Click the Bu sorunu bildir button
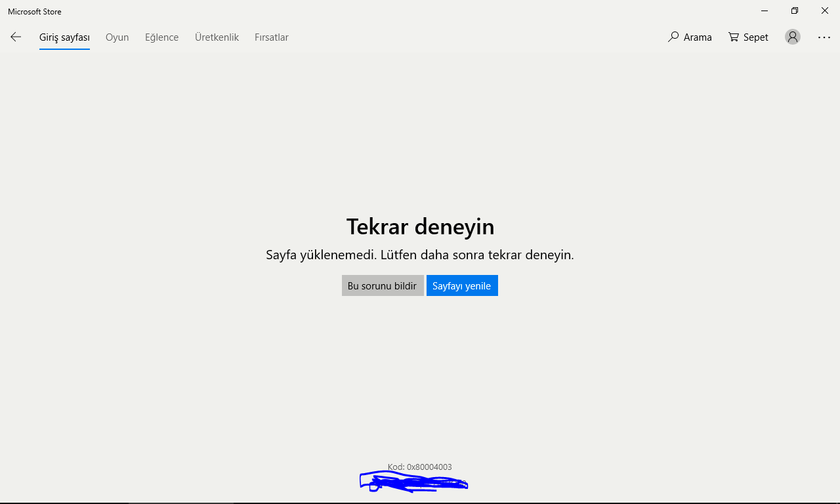The height and width of the screenshot is (504, 840). (x=383, y=285)
